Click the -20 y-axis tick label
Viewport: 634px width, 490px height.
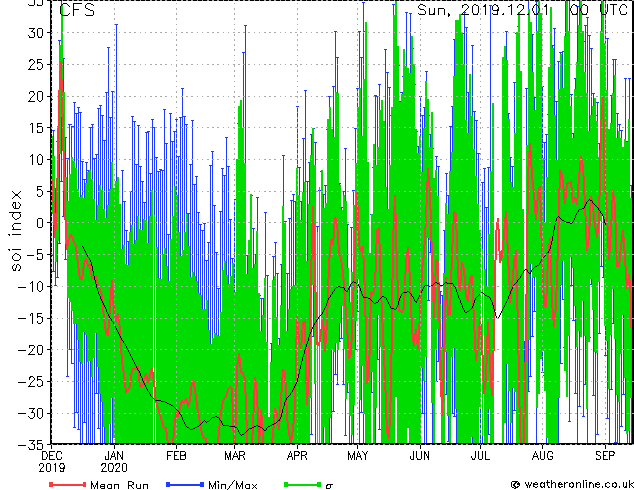pyautogui.click(x=32, y=350)
